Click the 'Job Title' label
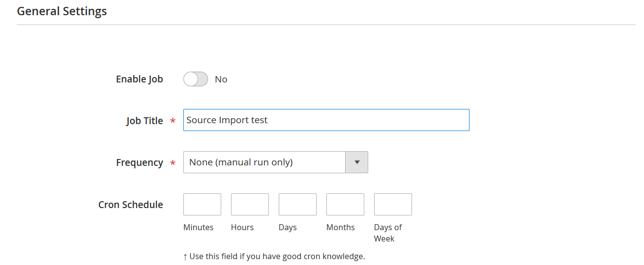The image size is (644, 265). (145, 121)
